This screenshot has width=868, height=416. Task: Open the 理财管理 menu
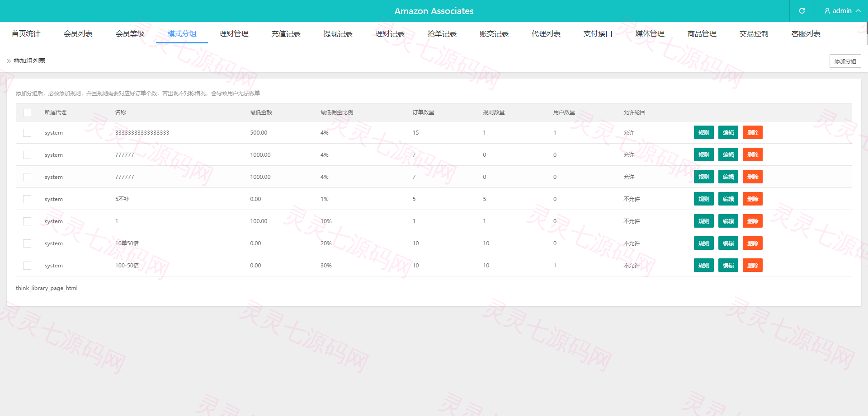[234, 33]
